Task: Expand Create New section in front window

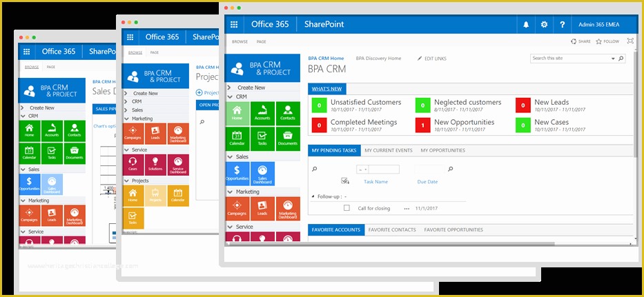Action: 228,88
